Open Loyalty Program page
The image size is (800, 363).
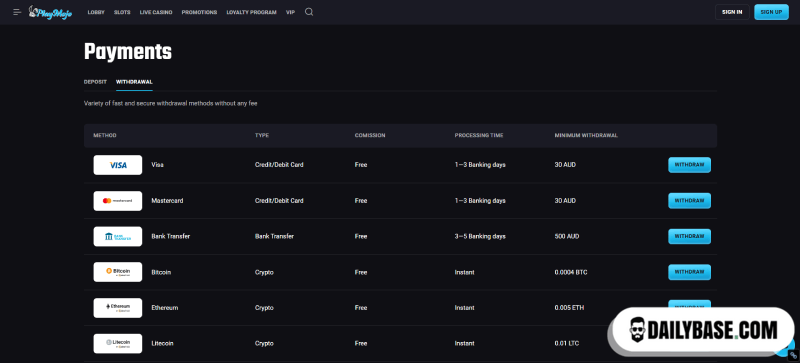252,12
